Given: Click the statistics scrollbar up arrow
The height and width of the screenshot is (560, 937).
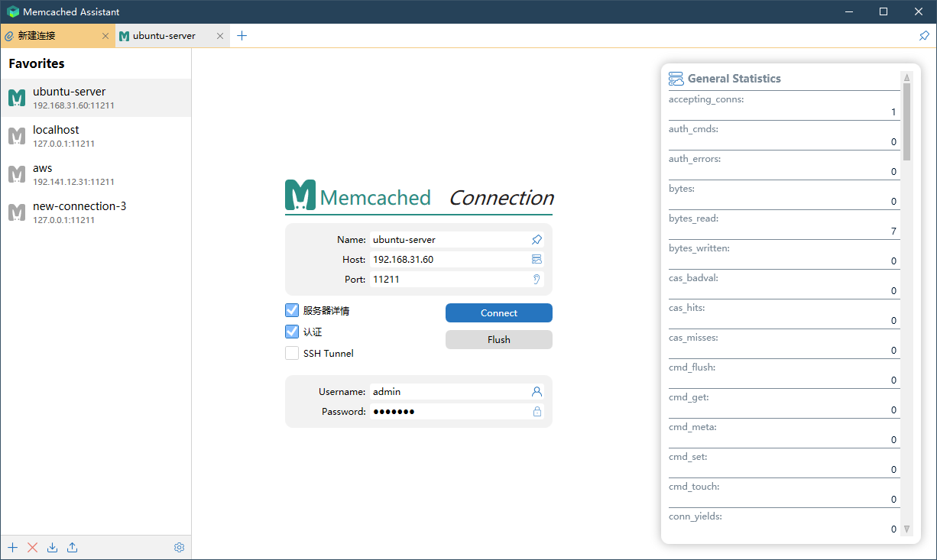Looking at the screenshot, I should point(907,77).
